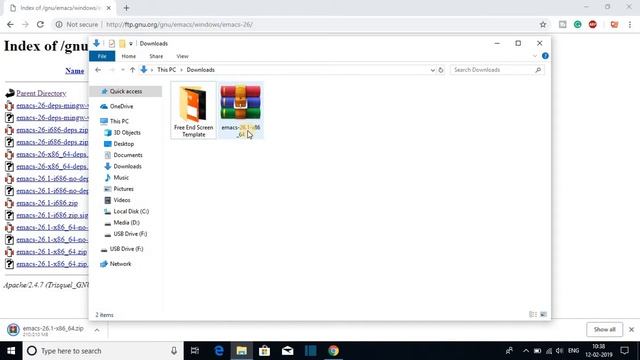Select Network in navigation pane
The image size is (640, 360).
click(120, 264)
